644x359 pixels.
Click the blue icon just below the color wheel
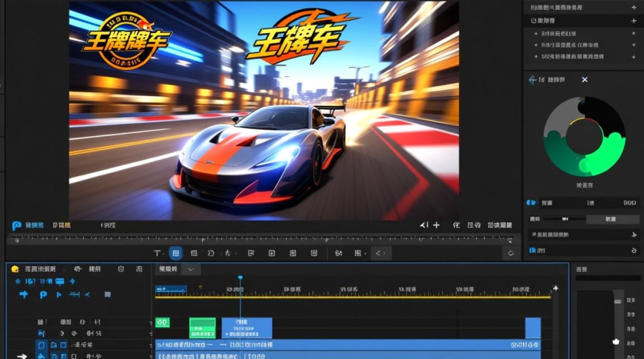point(531,203)
